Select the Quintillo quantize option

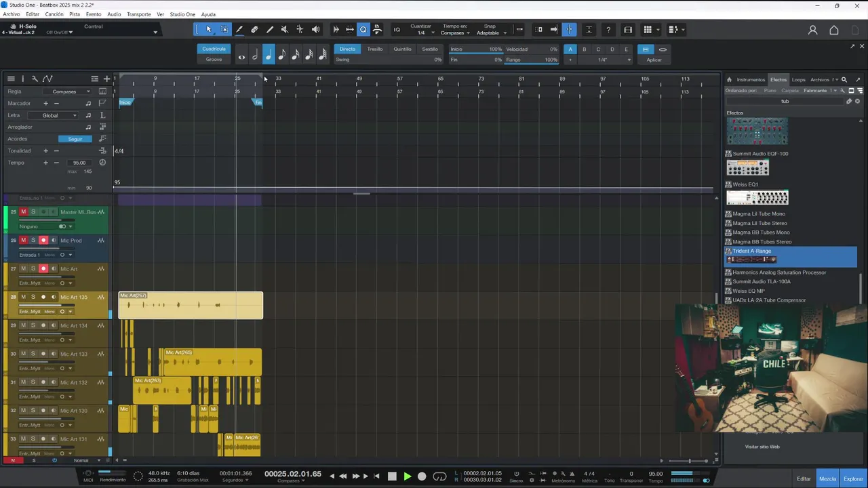[x=402, y=49]
